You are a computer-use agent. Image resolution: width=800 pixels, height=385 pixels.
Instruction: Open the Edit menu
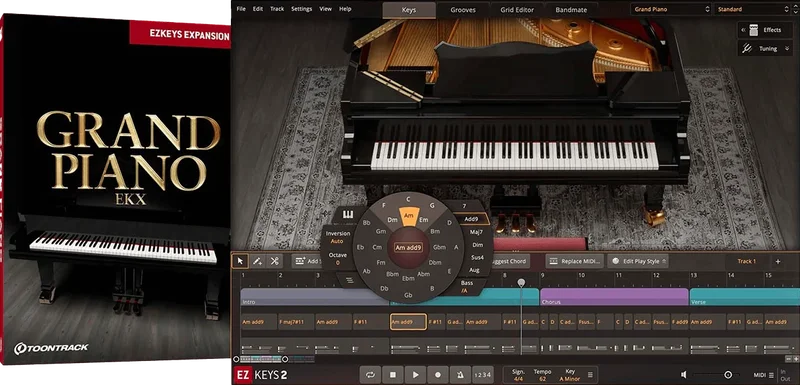coord(258,9)
